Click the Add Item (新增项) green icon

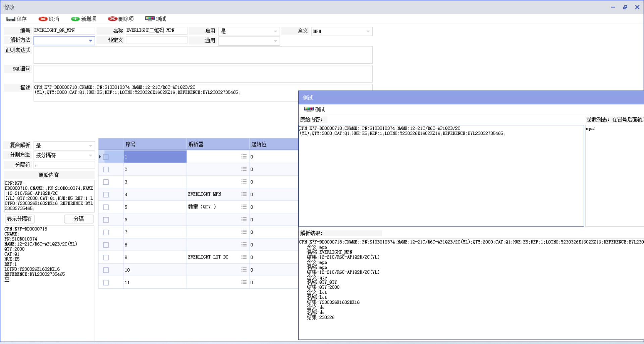[x=75, y=19]
